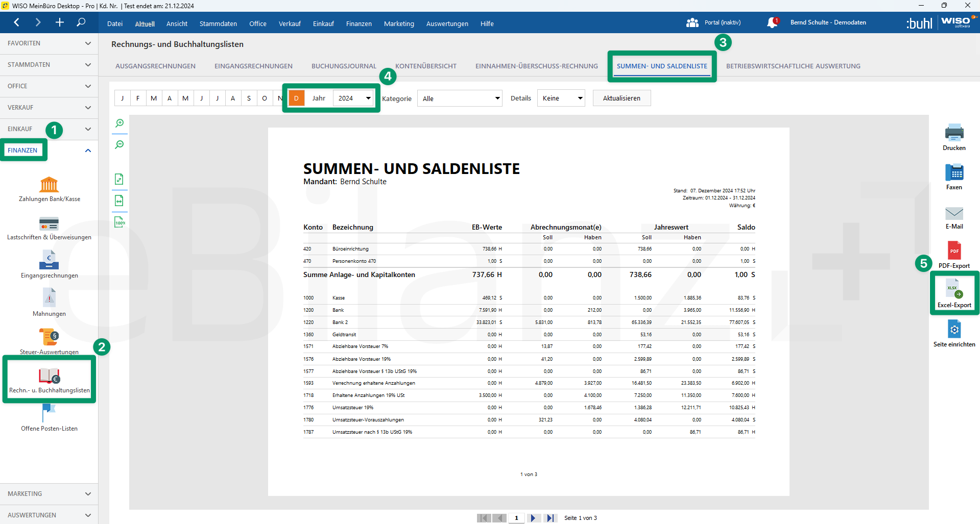Expand VERKAUF sidebar section
Screen dimensions: 980x524
49,108
